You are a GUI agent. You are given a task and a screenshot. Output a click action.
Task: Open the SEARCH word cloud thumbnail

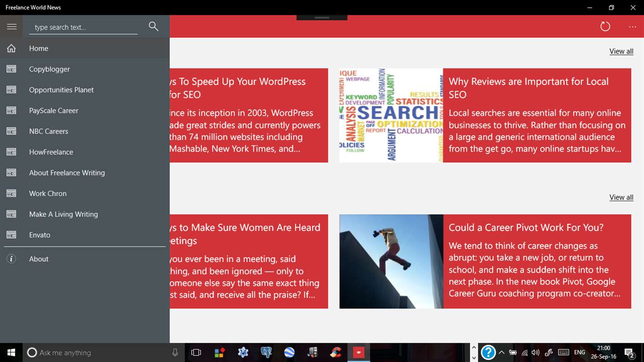click(x=391, y=115)
